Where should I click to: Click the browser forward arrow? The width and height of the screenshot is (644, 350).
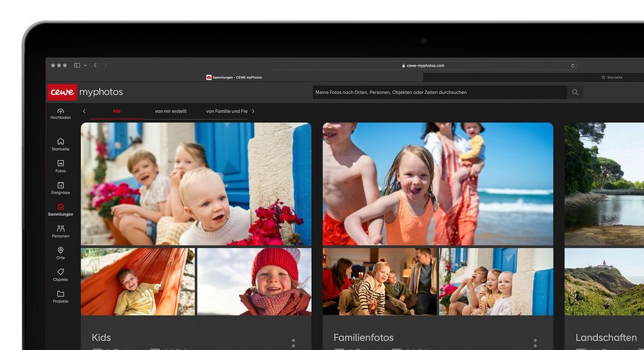click(105, 65)
